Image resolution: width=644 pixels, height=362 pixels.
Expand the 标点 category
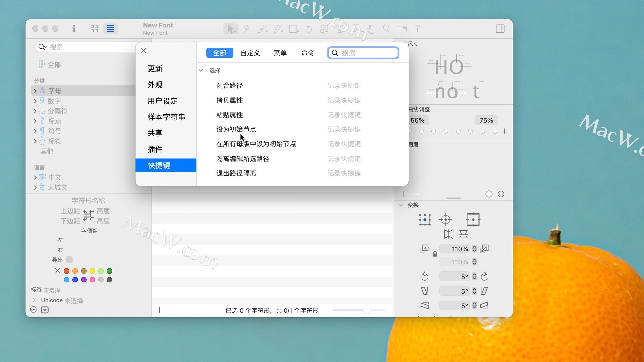tap(35, 121)
